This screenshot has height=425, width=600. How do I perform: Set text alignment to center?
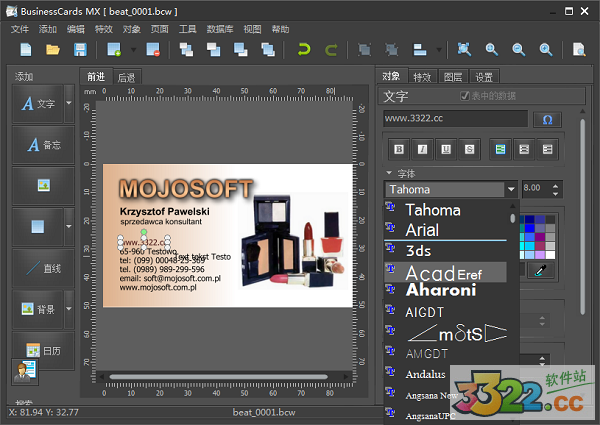[524, 149]
